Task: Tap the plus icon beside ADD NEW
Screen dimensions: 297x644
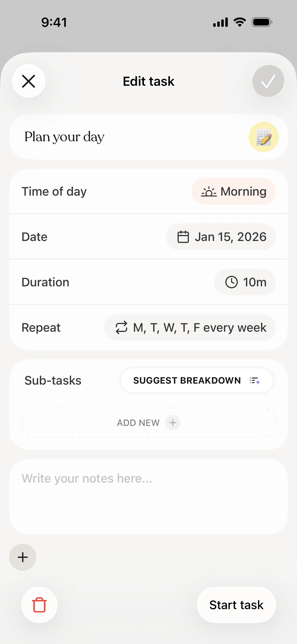Action: click(x=173, y=423)
